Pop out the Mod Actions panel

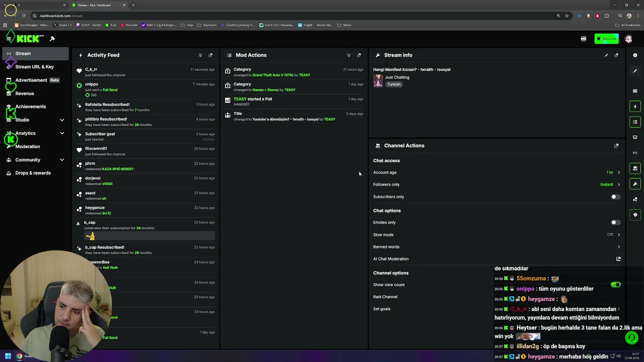tap(359, 55)
